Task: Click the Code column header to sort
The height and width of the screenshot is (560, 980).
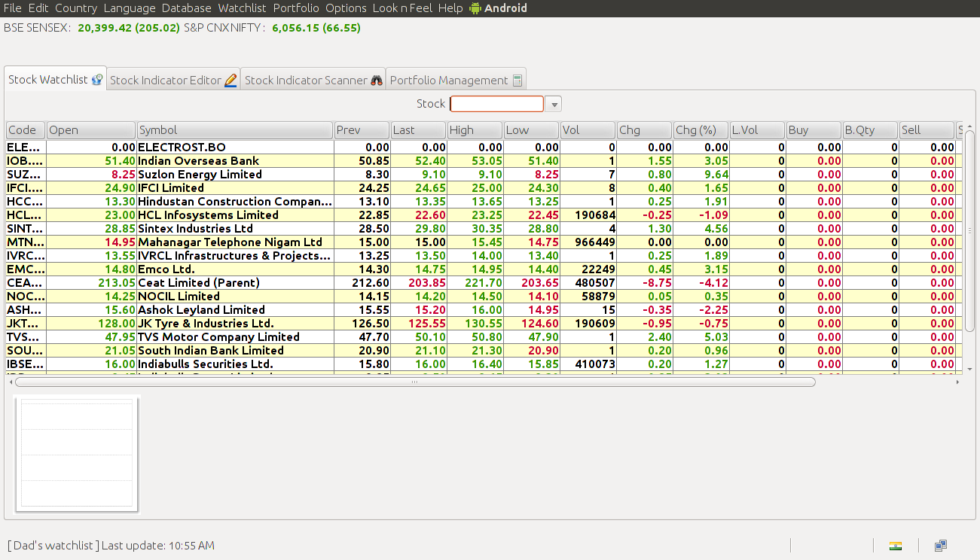Action: click(23, 129)
